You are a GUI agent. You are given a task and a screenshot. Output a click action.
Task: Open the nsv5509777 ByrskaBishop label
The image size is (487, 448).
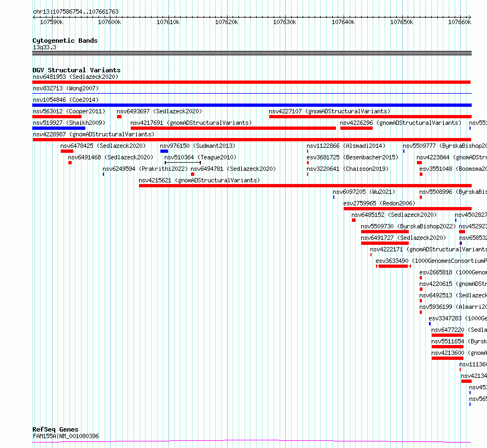[445, 146]
